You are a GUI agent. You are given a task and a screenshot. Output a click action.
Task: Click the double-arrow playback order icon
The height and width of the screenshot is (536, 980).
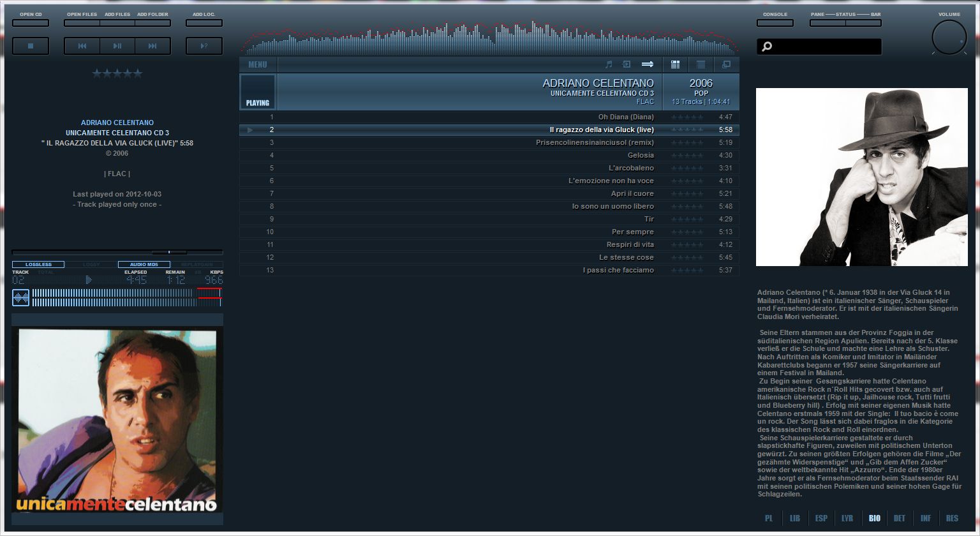648,64
